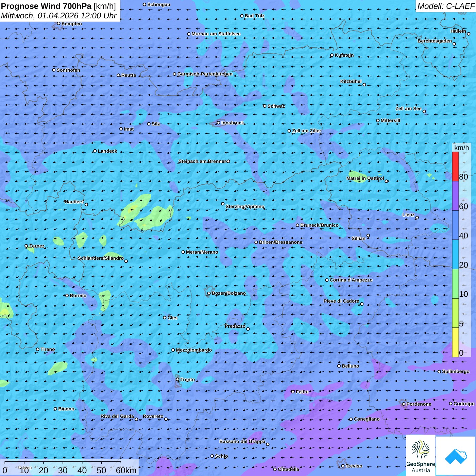Image resolution: width=476 pixels, height=476 pixels.
Task: Click the 60km scale bar label
Action: (x=126, y=471)
